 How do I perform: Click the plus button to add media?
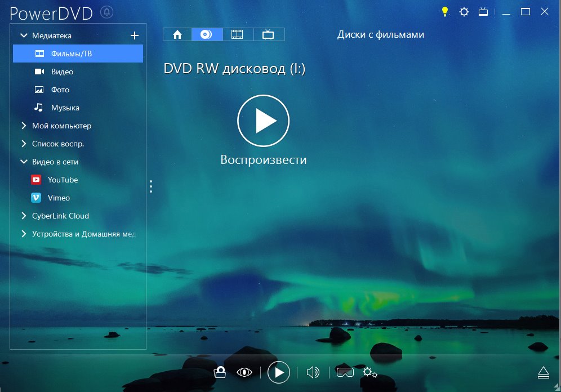click(134, 35)
